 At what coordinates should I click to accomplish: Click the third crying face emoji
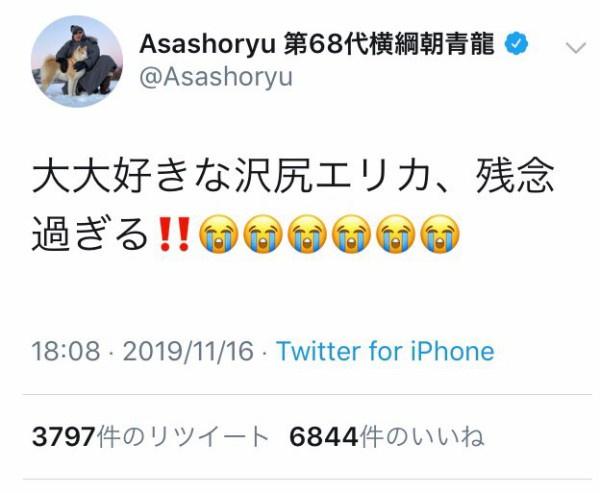307,234
